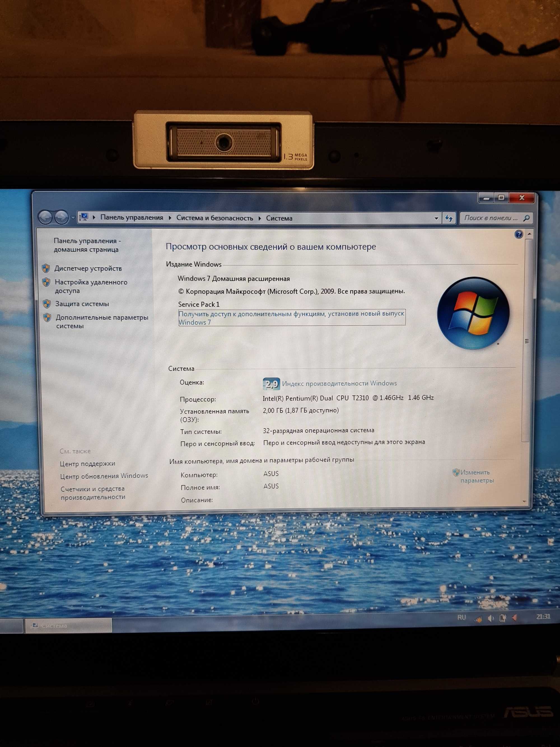Select the ASUS value next to Компьютер
This screenshot has height=747, width=560.
point(271,474)
